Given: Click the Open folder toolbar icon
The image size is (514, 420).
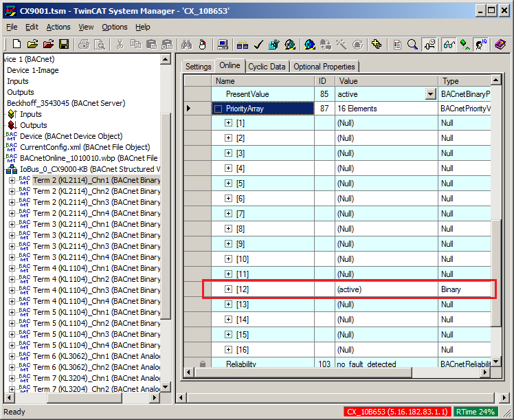Looking at the screenshot, I should click(32, 44).
